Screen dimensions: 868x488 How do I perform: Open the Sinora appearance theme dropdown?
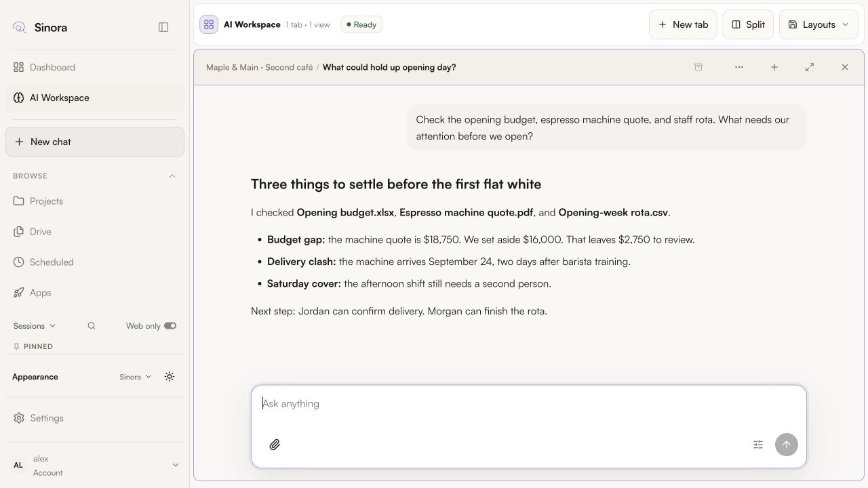pos(136,377)
